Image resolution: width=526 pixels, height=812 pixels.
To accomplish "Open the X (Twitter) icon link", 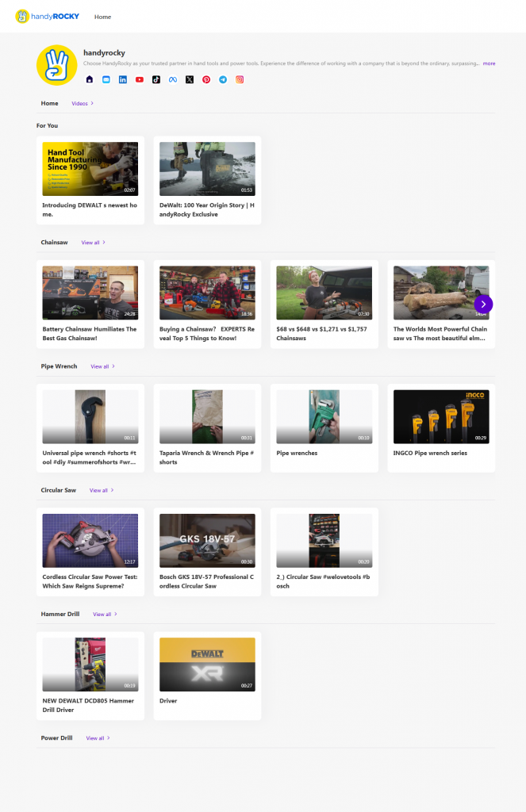I will [x=190, y=79].
